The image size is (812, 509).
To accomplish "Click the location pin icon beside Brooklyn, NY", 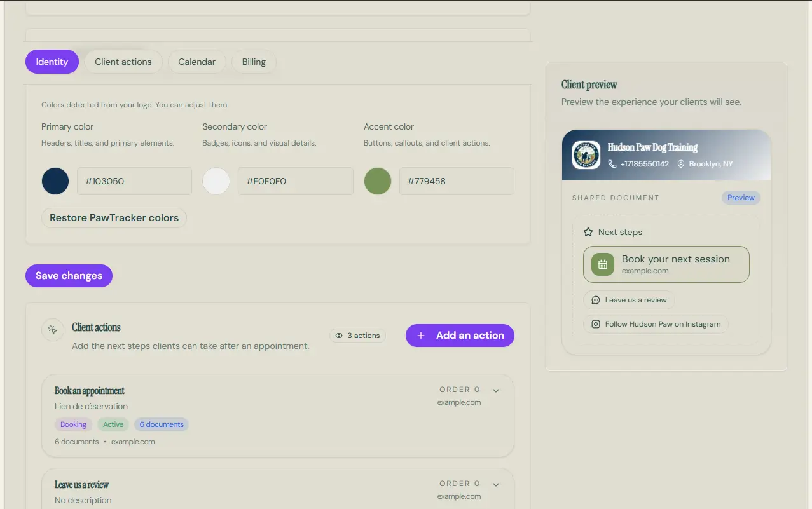I will click(681, 164).
